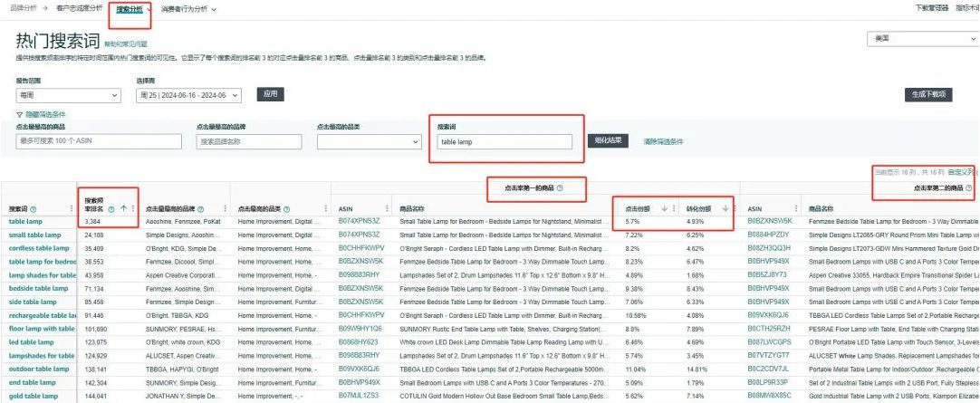Sort ascending arrow on 搜索频率排名 column
Viewport: 980px width, 403px height.
click(x=124, y=208)
